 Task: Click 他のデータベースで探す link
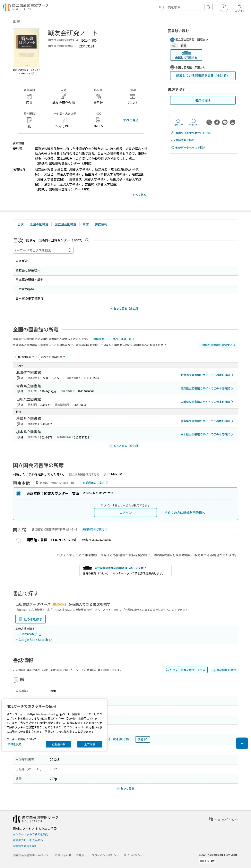188,148
